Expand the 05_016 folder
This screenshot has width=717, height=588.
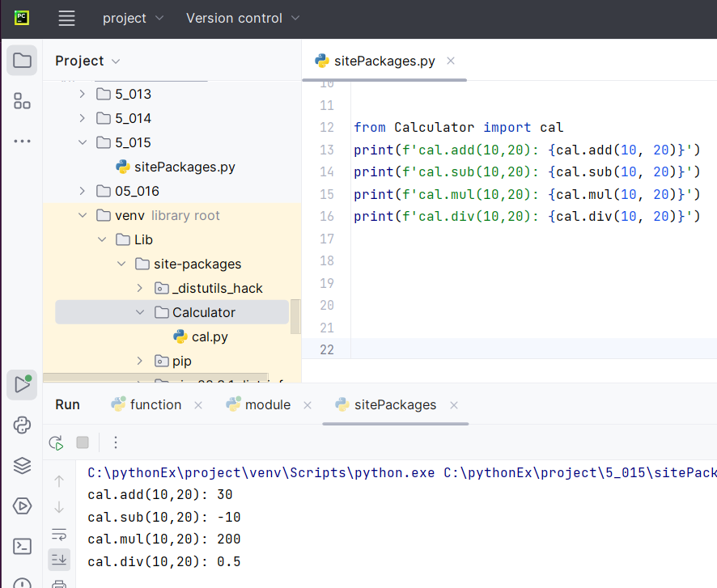click(x=83, y=191)
